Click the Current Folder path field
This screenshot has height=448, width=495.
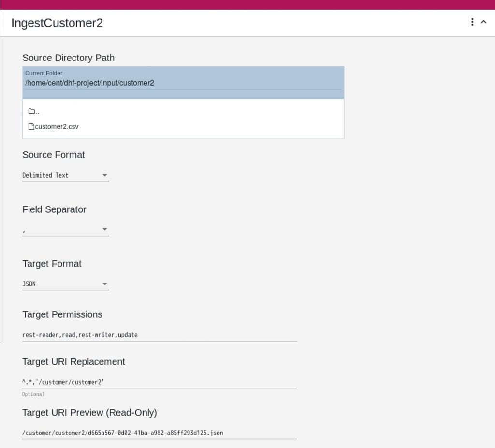(x=183, y=83)
